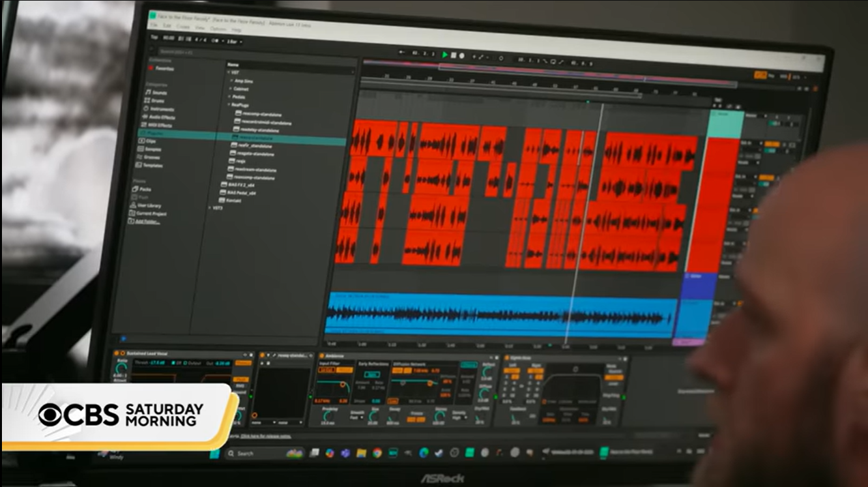
Task: Open the Edit menu
Action: tap(167, 26)
